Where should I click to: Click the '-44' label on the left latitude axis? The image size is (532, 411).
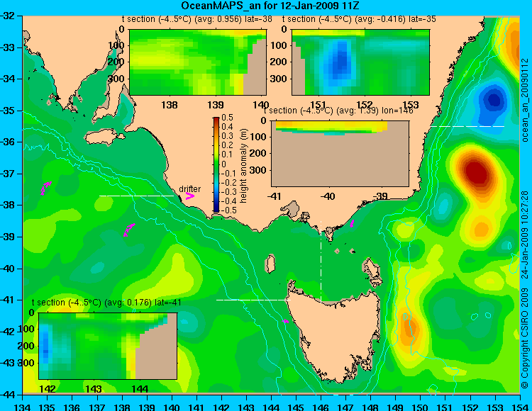(8, 395)
